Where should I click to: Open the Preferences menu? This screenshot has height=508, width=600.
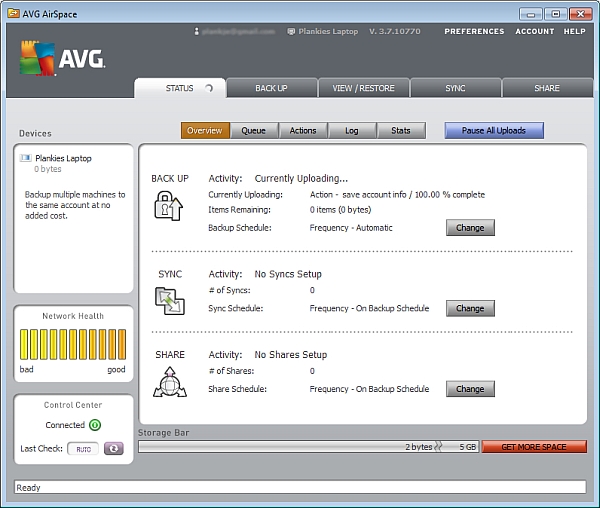[474, 31]
